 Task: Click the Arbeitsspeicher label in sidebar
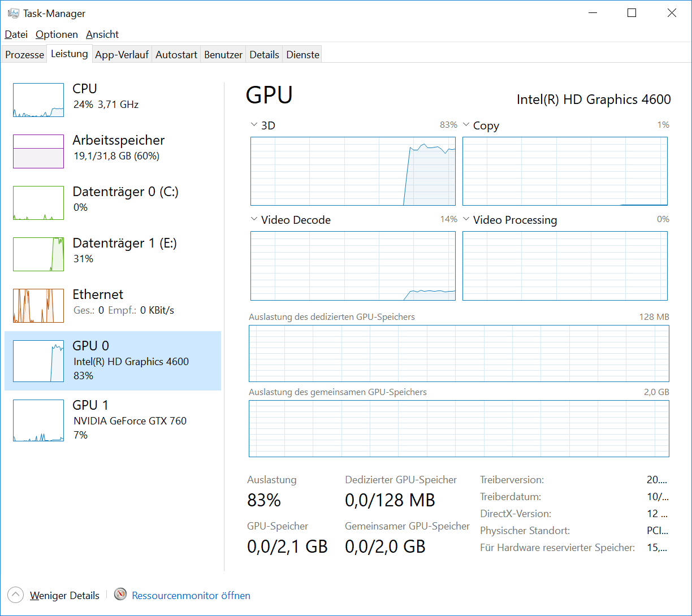pos(119,140)
